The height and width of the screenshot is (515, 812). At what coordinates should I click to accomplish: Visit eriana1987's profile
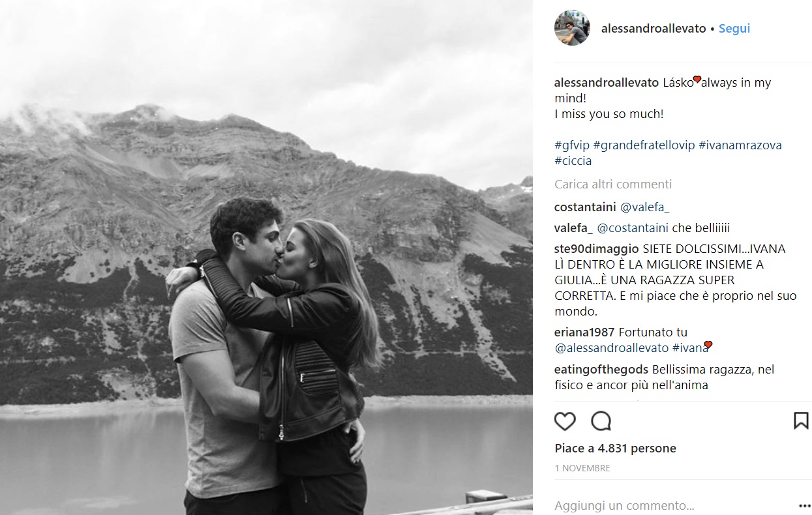pos(584,332)
